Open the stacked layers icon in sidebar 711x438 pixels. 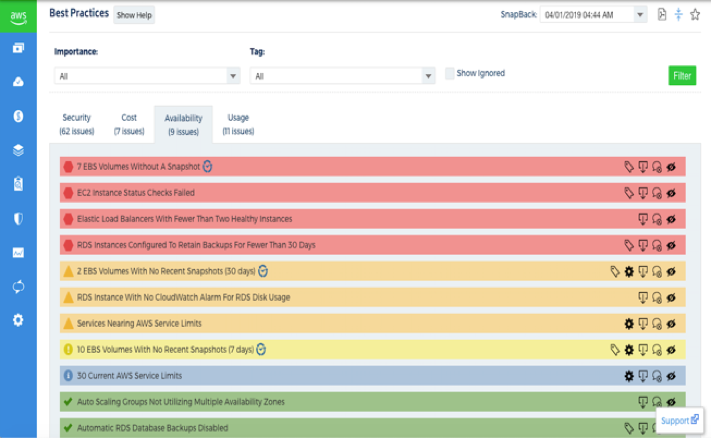[18, 150]
